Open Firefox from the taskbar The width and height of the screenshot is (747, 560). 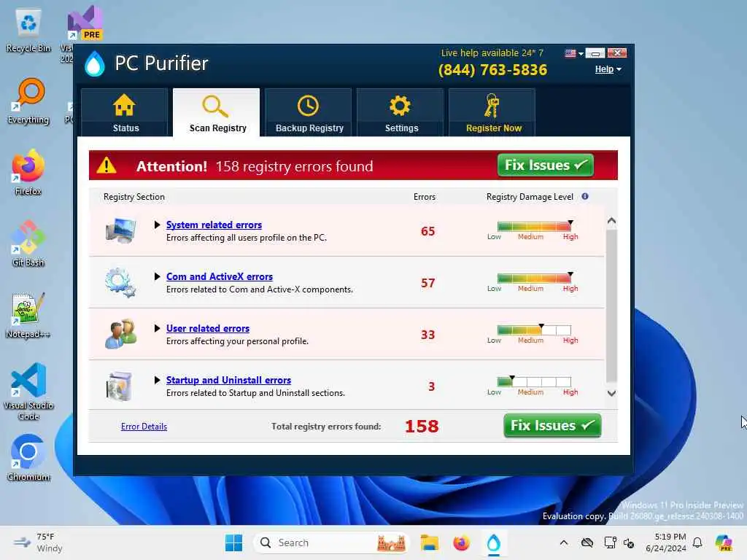pos(461,542)
